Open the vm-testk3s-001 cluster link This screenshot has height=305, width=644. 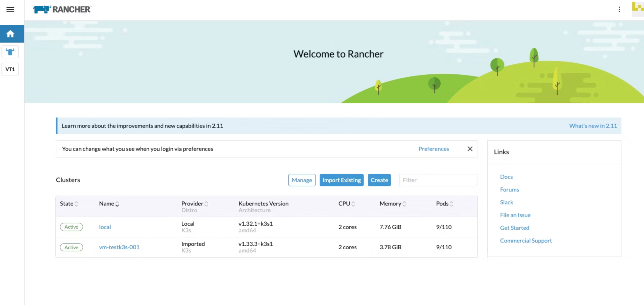[119, 247]
